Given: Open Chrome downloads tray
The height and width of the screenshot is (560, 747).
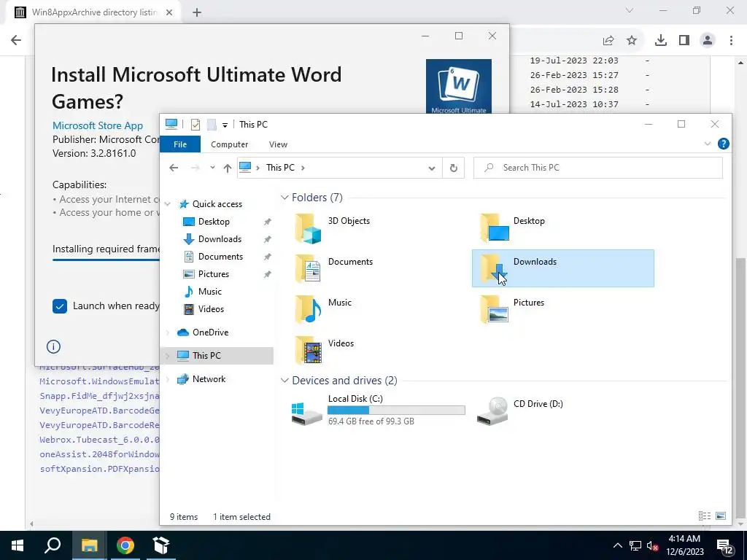Looking at the screenshot, I should (660, 41).
